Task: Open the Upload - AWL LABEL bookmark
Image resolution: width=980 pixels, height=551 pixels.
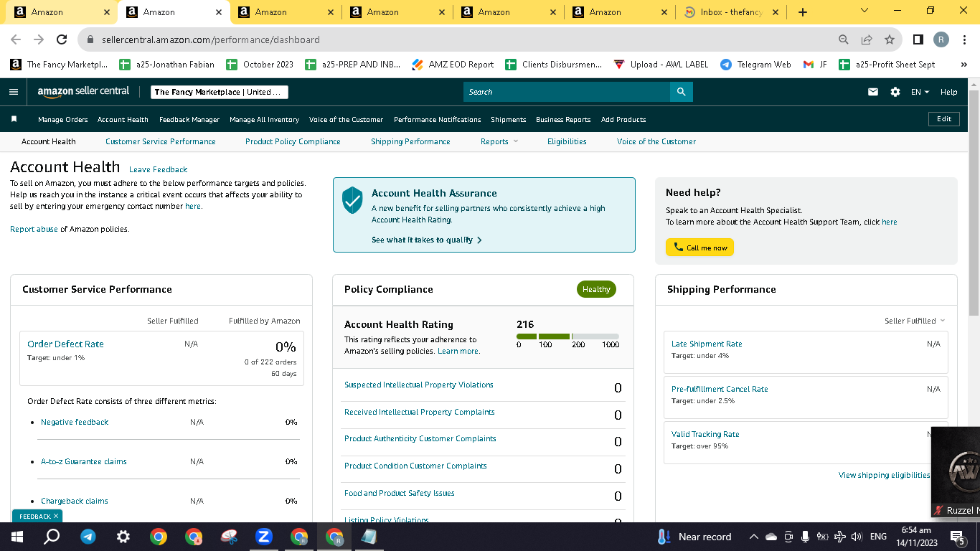Action: click(x=661, y=65)
